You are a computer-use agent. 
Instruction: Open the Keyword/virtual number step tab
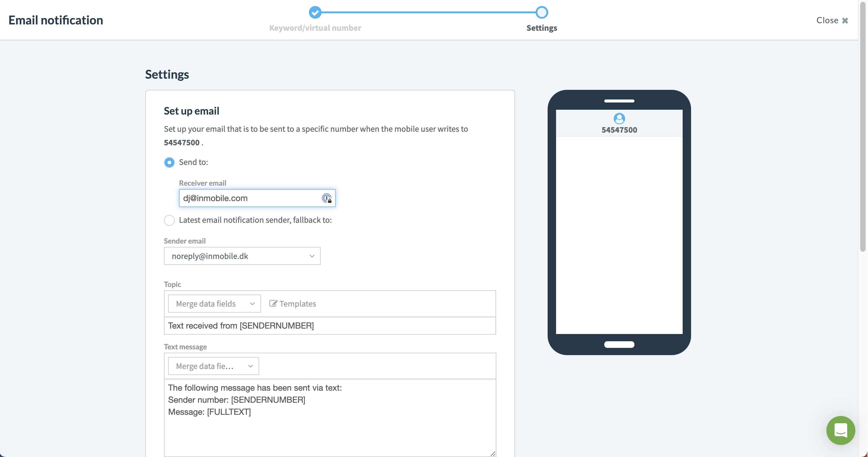point(315,19)
